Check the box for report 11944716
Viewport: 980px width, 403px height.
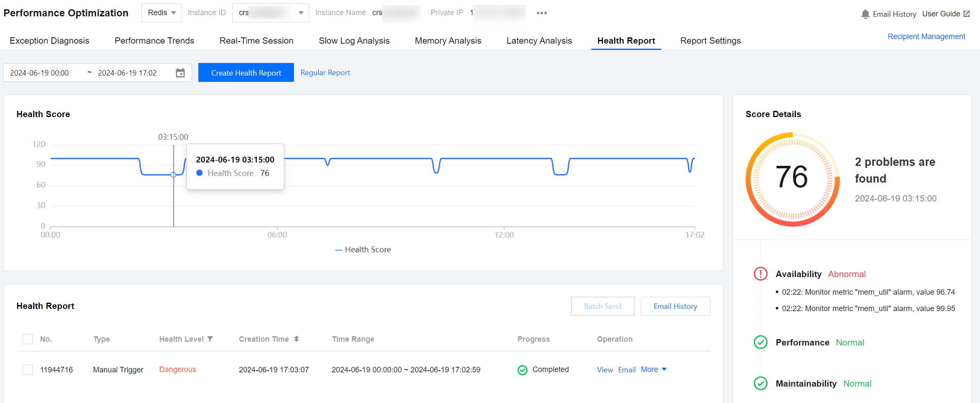coord(28,370)
